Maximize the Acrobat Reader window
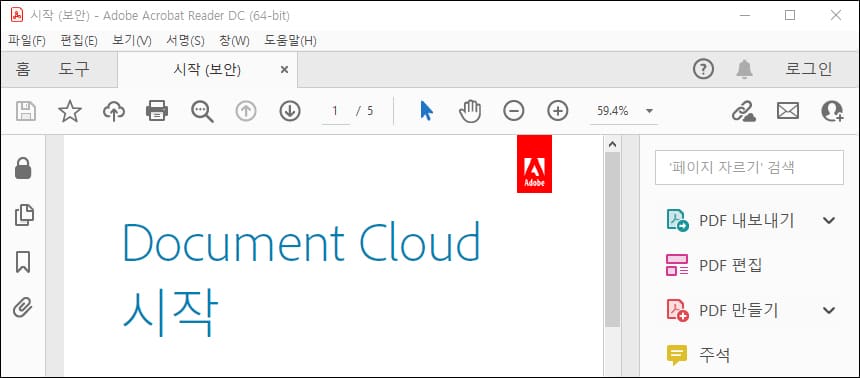The image size is (860, 378). click(790, 15)
